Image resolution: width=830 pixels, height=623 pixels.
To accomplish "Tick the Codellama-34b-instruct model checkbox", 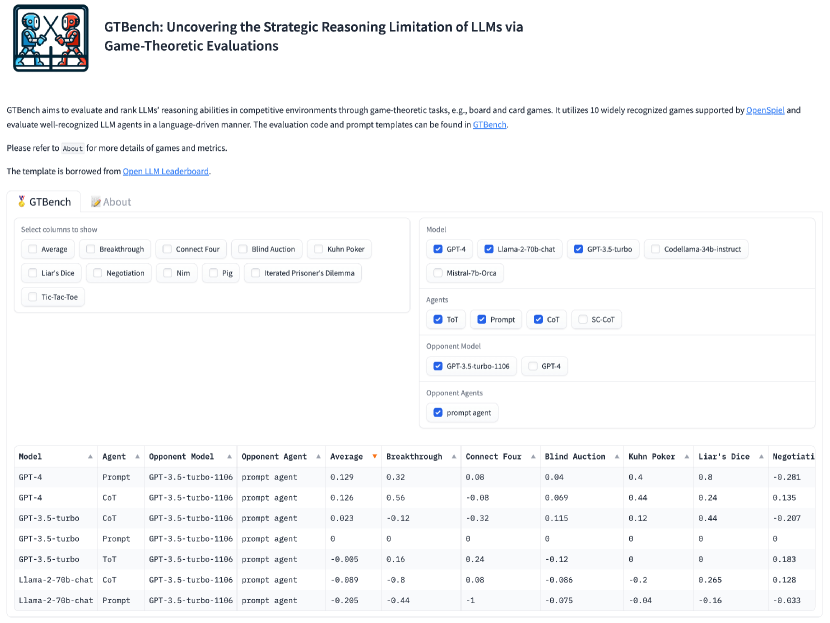I will (x=654, y=249).
